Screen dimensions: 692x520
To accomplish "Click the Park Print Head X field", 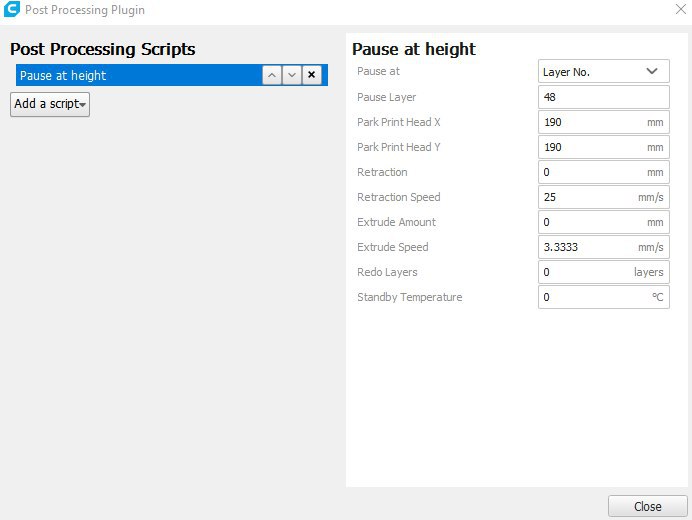I will (x=590, y=122).
